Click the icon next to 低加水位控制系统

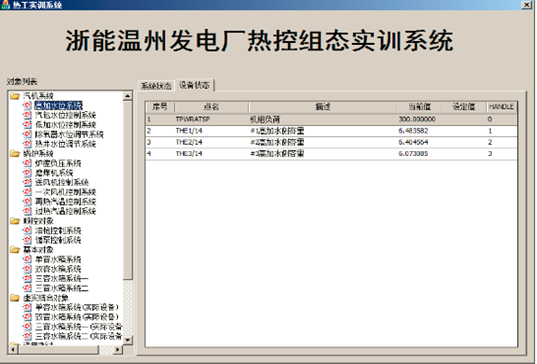pos(27,125)
